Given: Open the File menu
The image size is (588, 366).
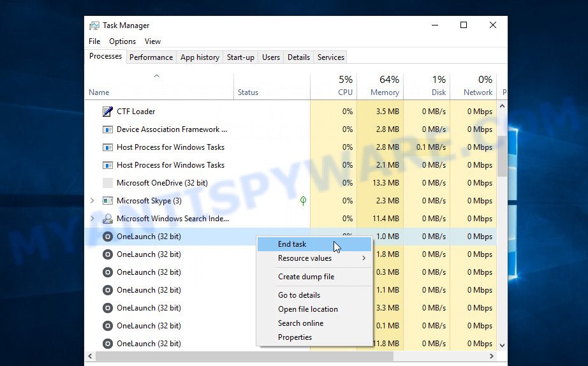Looking at the screenshot, I should pos(94,41).
